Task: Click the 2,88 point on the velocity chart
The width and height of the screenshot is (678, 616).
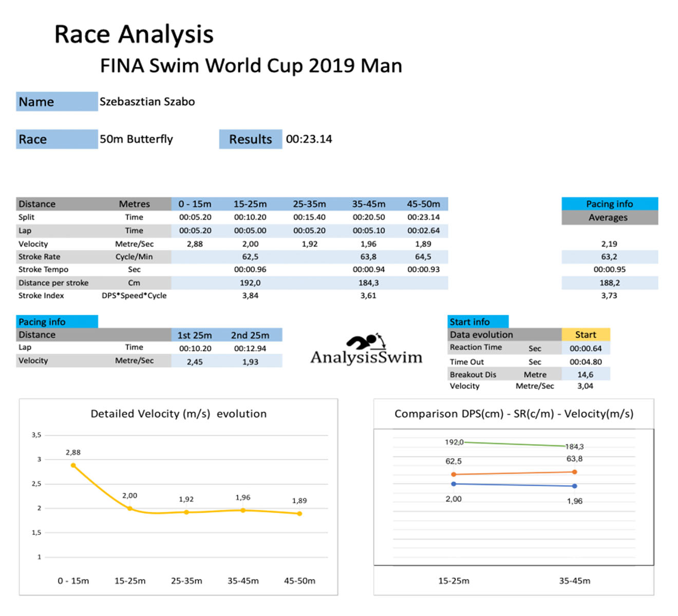Action: (x=73, y=465)
